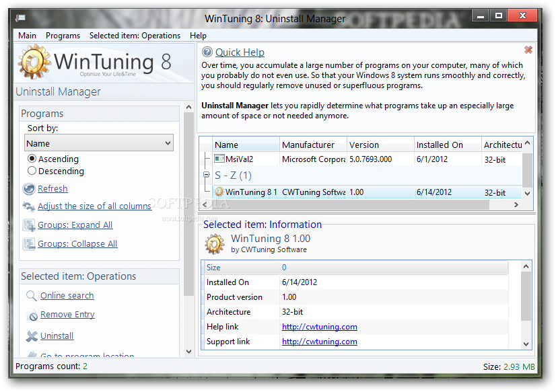Click the Size row in information table
This screenshot has width=556, height=392.
tap(355, 268)
